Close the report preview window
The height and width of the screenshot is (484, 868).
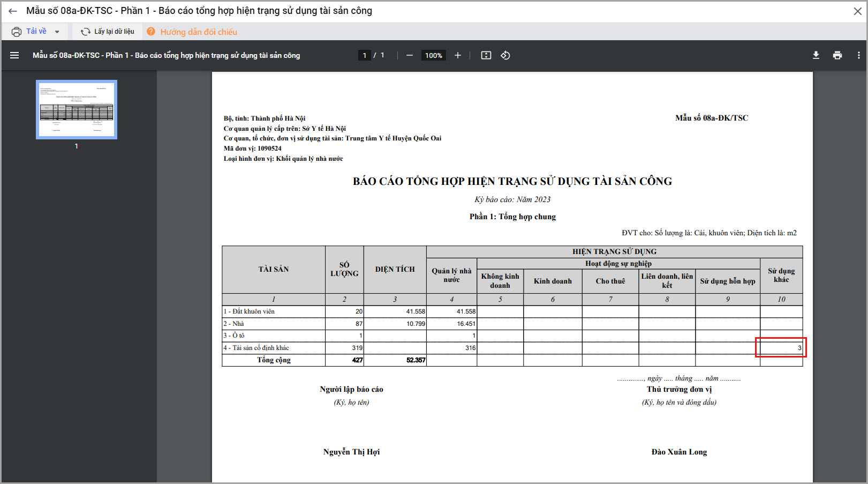(x=857, y=11)
